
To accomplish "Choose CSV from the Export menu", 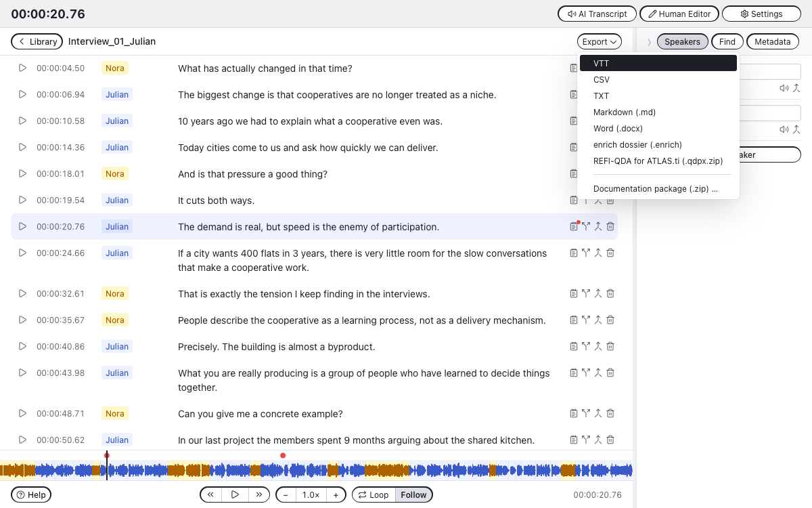I will click(x=658, y=79).
